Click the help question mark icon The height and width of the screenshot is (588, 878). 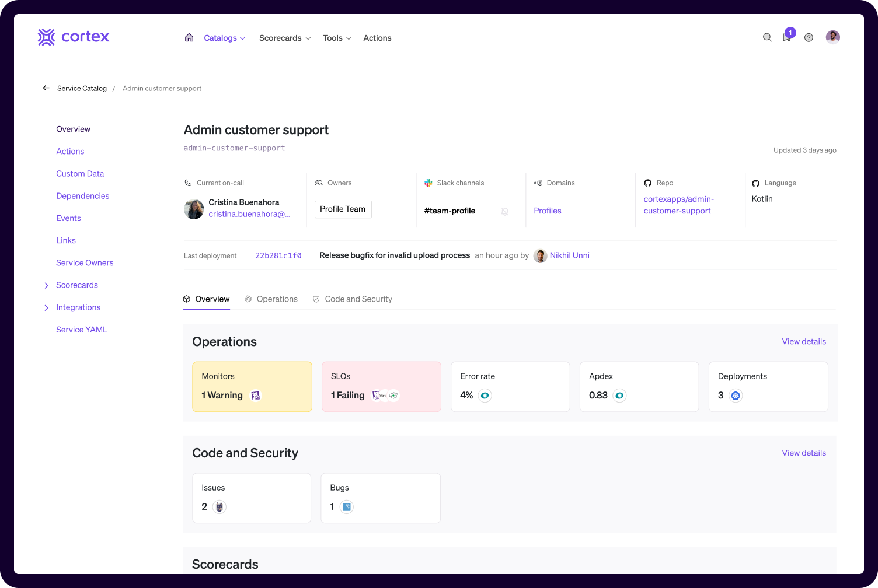click(x=809, y=37)
